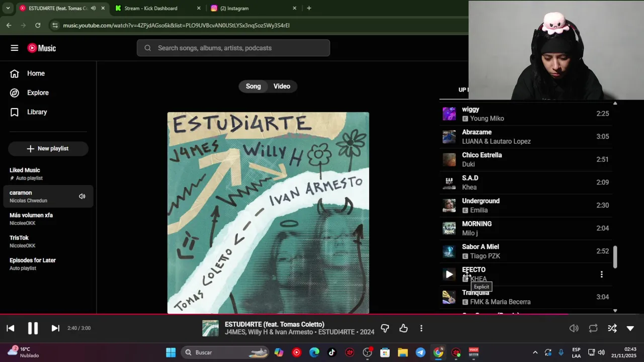Open Episodes for Later playlist

point(48,264)
